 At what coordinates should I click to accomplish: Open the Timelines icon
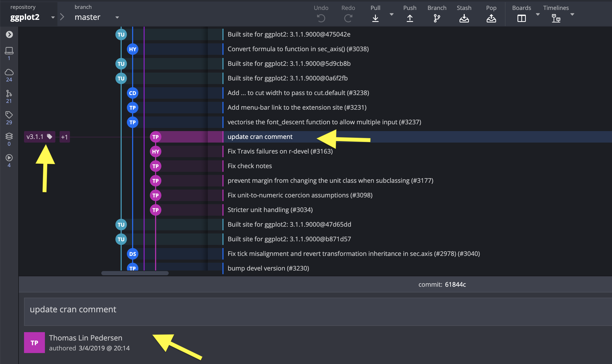556,18
